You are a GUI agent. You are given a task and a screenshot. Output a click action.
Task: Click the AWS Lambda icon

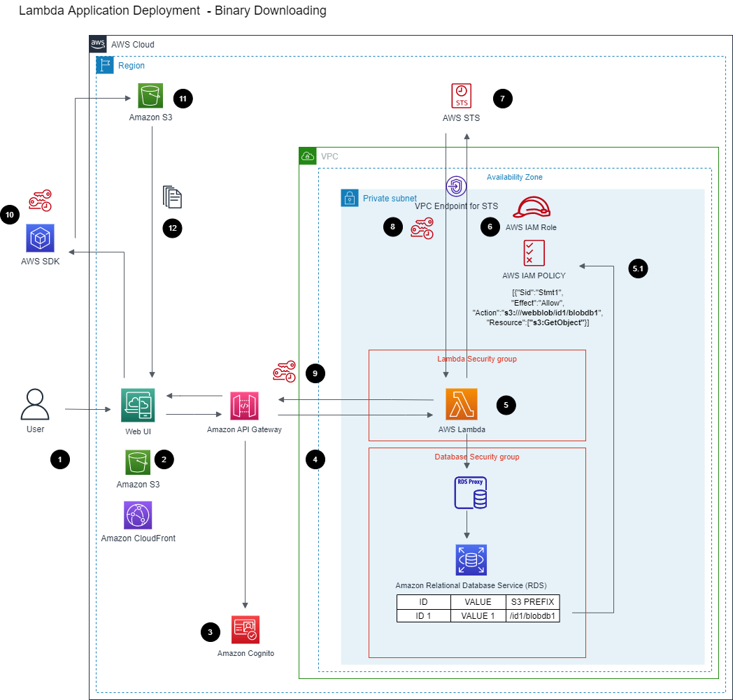[x=462, y=404]
